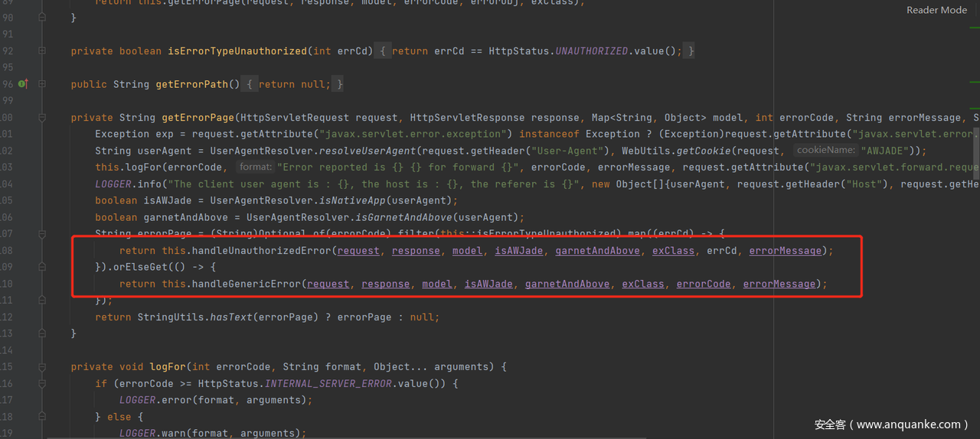Toggle Reader Mode in the editor

click(936, 10)
